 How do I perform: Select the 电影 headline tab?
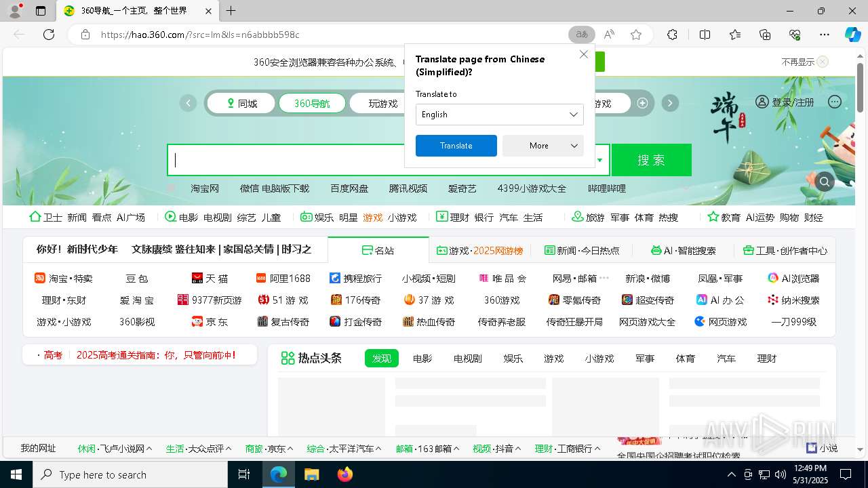click(x=422, y=358)
